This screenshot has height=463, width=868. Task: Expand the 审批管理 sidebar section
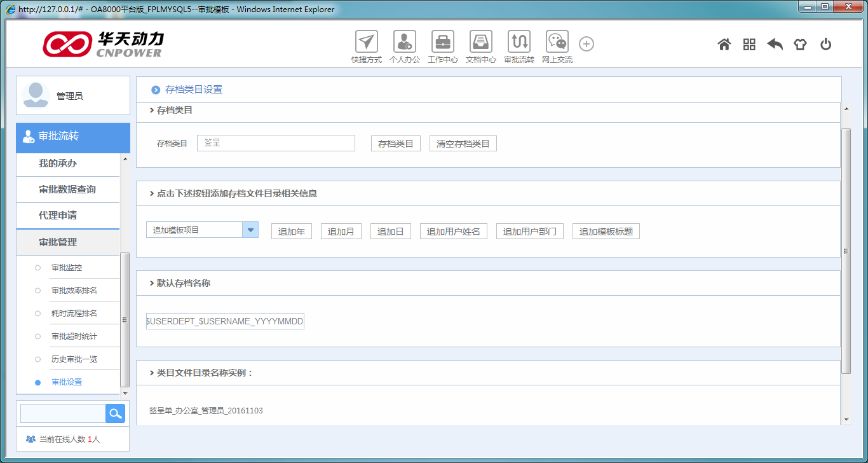point(68,242)
